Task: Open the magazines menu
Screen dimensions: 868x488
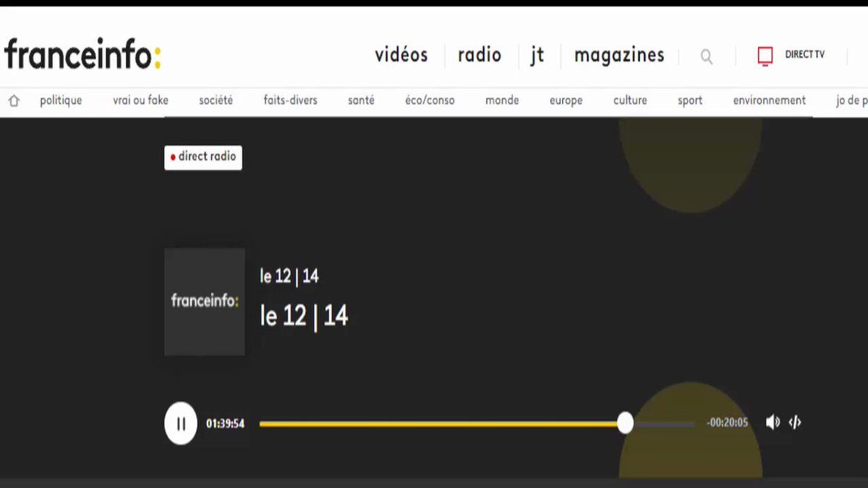Action: coord(619,56)
